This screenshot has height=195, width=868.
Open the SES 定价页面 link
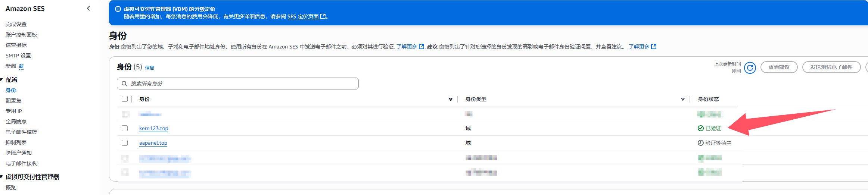point(303,16)
